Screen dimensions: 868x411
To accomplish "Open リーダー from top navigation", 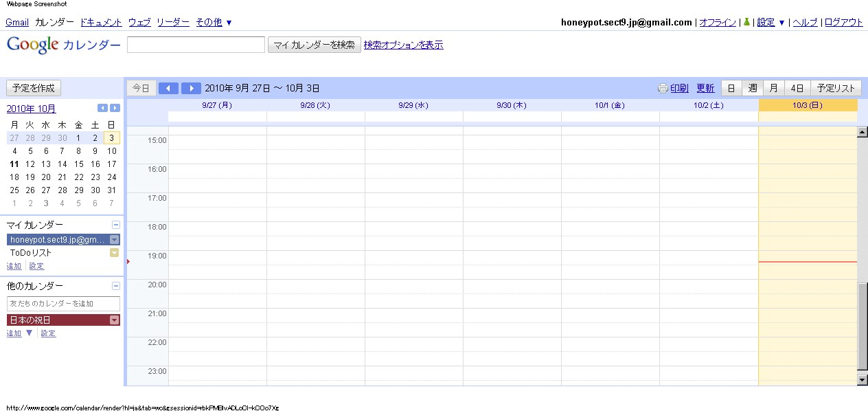I will click(x=173, y=22).
